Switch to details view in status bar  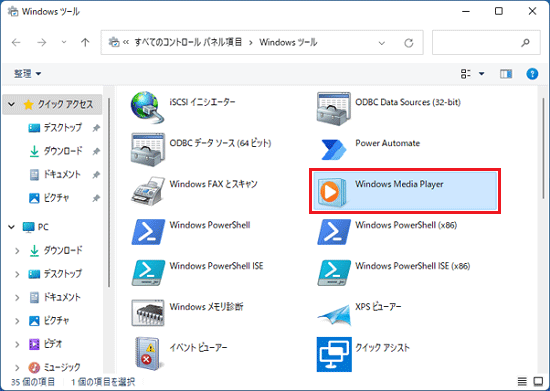[522, 381]
